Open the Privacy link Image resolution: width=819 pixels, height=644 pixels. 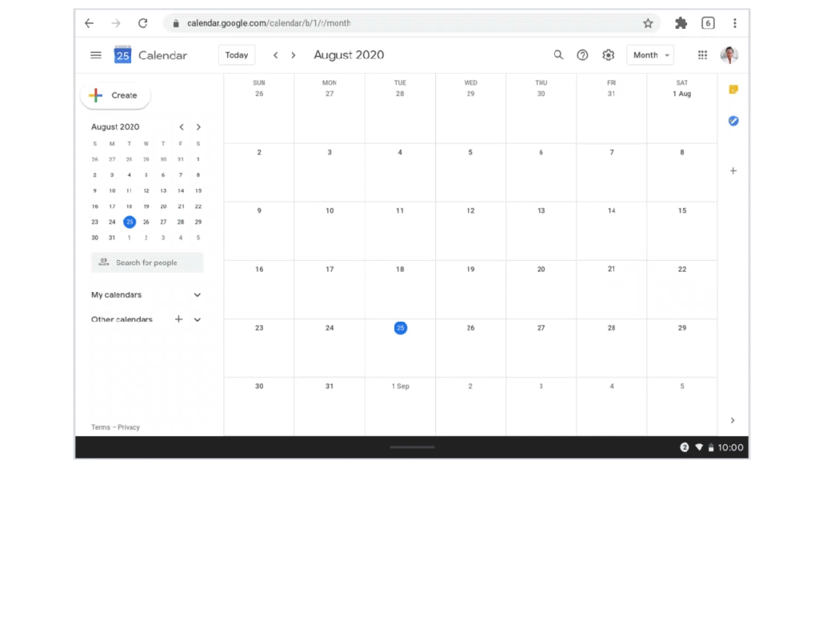129,427
